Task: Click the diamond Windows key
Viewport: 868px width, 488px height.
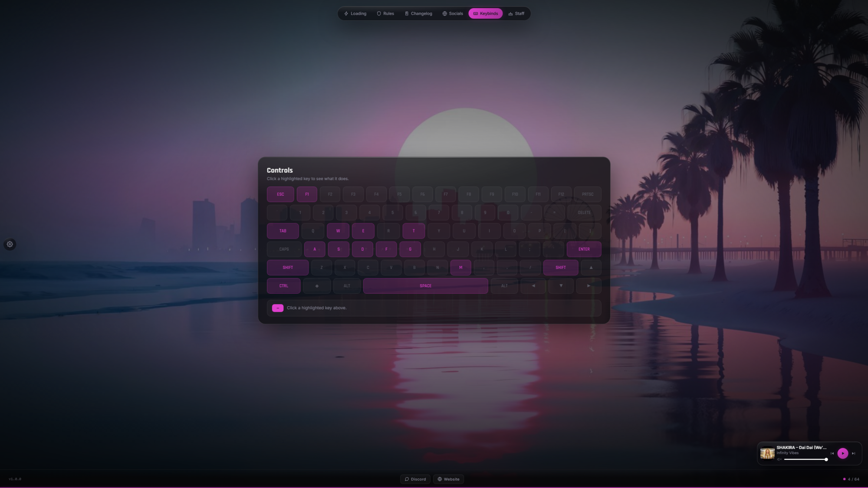Action: point(317,286)
